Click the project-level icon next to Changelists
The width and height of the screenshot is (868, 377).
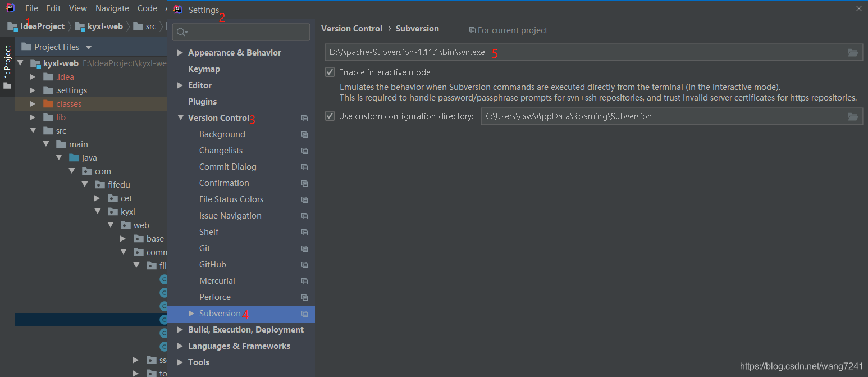click(x=304, y=151)
